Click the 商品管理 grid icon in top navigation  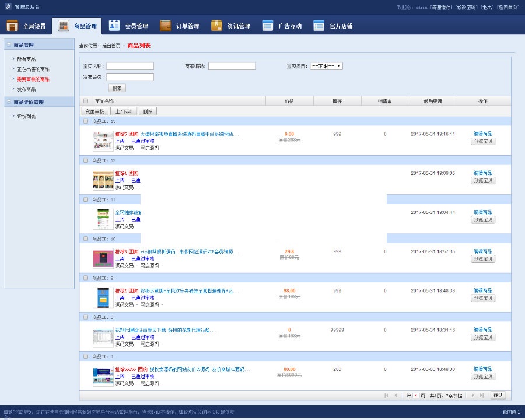pyautogui.click(x=63, y=26)
